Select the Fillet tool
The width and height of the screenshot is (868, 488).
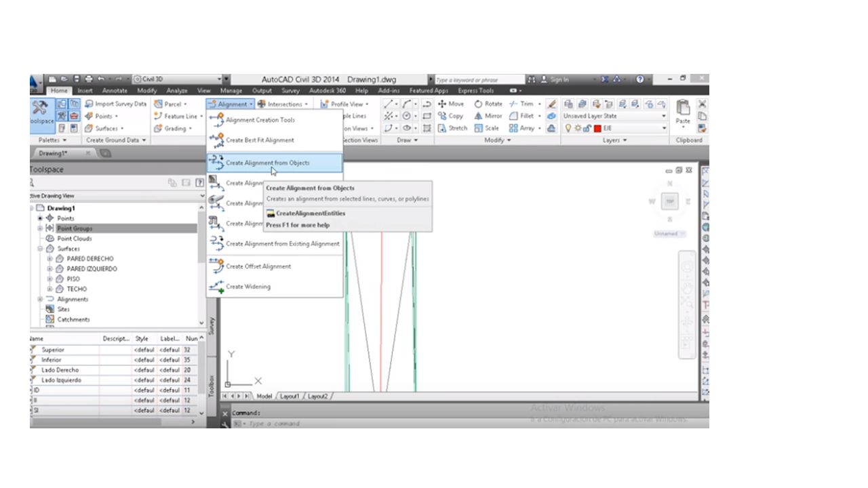(x=521, y=116)
